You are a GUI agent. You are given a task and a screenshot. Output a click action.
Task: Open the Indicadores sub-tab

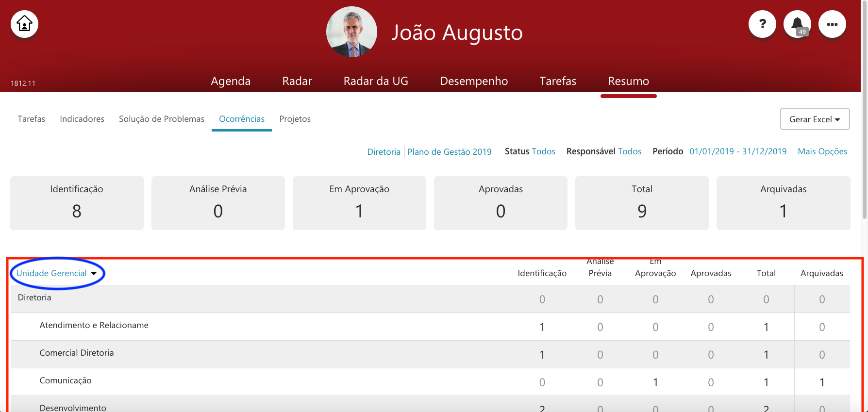[x=82, y=119]
